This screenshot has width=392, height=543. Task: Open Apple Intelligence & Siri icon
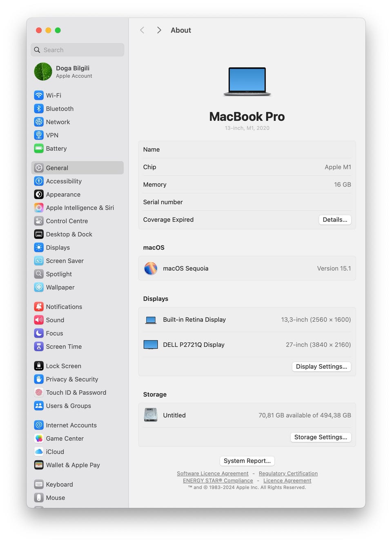[x=39, y=207]
